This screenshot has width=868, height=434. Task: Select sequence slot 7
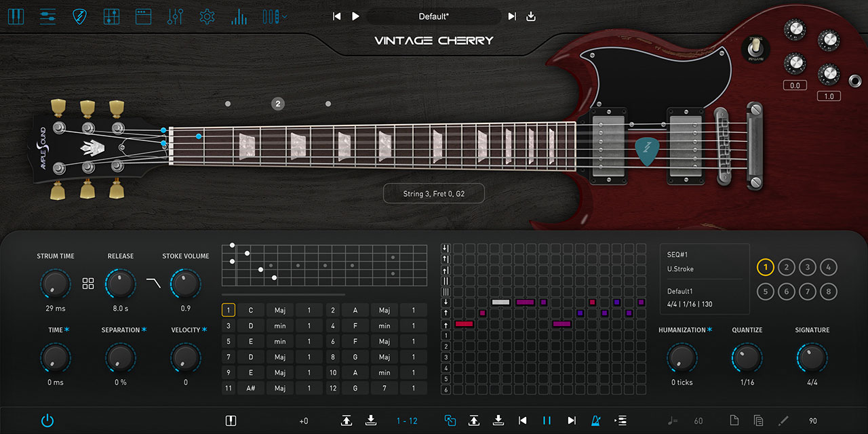(807, 292)
